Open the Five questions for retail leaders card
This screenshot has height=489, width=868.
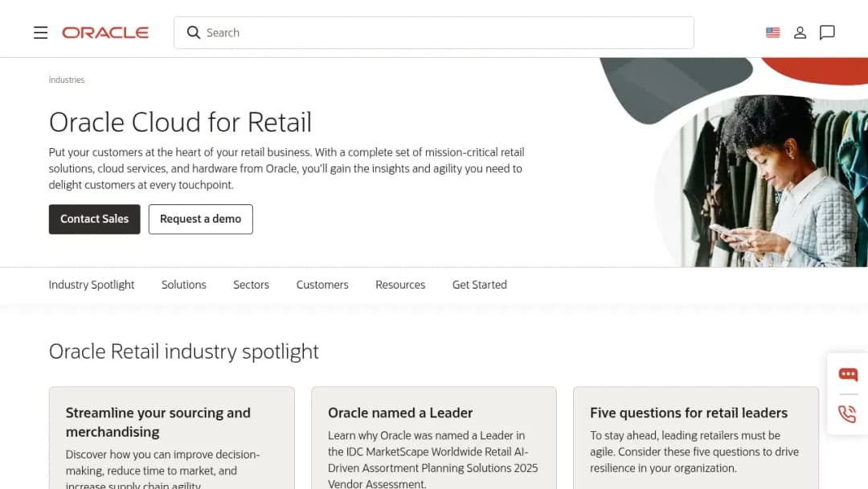click(x=696, y=438)
